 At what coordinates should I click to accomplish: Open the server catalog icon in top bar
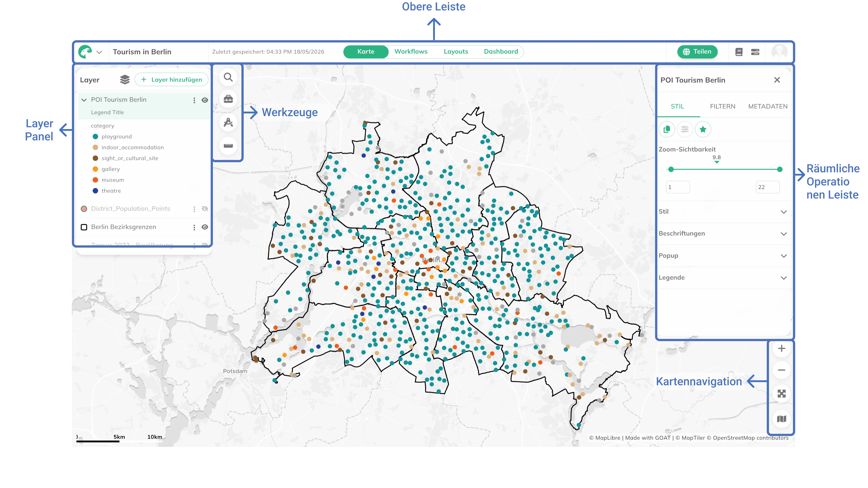pos(755,52)
